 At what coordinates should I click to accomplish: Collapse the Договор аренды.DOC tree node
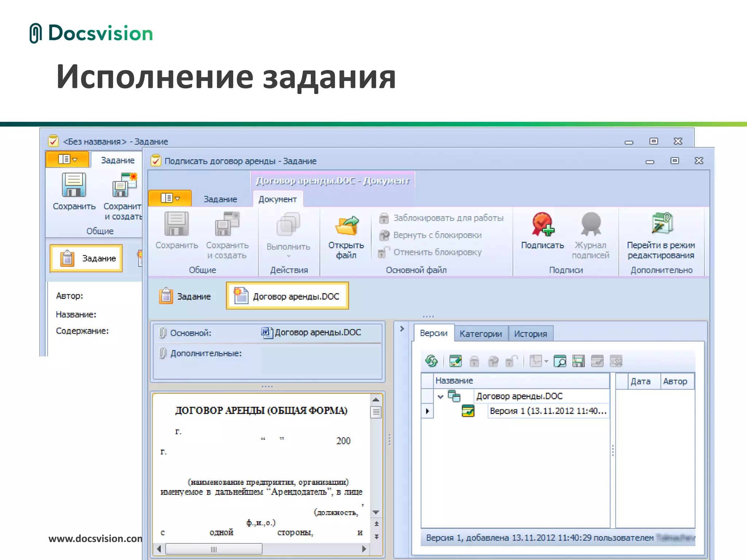440,396
